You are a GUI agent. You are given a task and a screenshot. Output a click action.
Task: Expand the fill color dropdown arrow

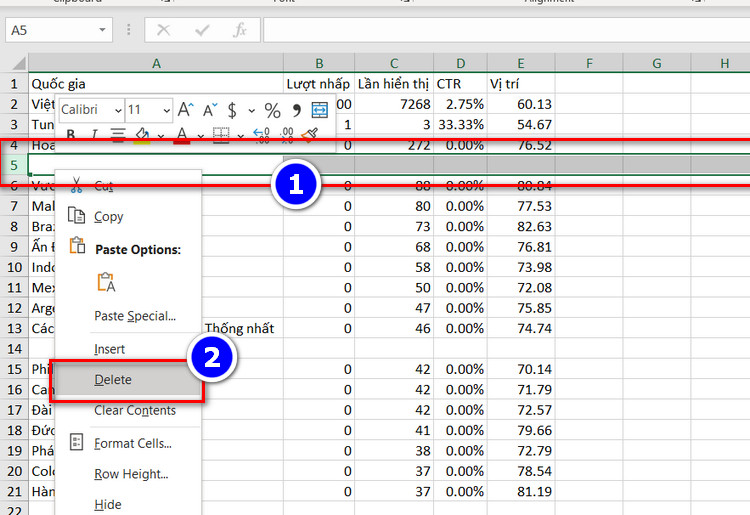tap(161, 137)
